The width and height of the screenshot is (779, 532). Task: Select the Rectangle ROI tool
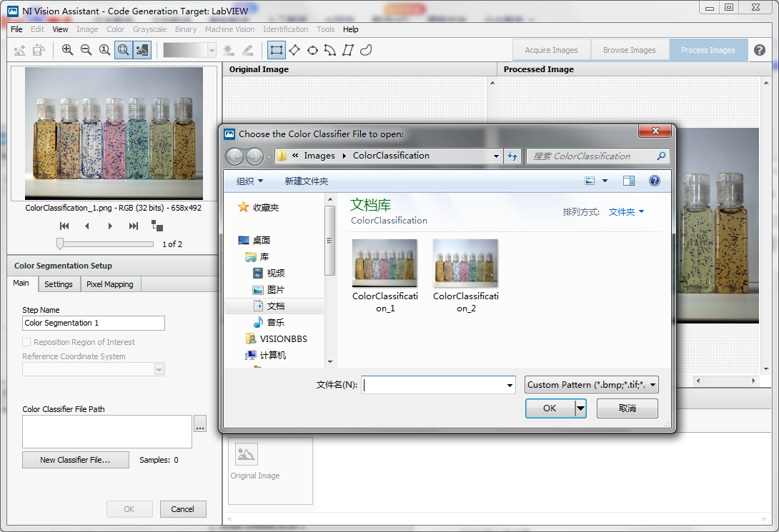click(276, 50)
